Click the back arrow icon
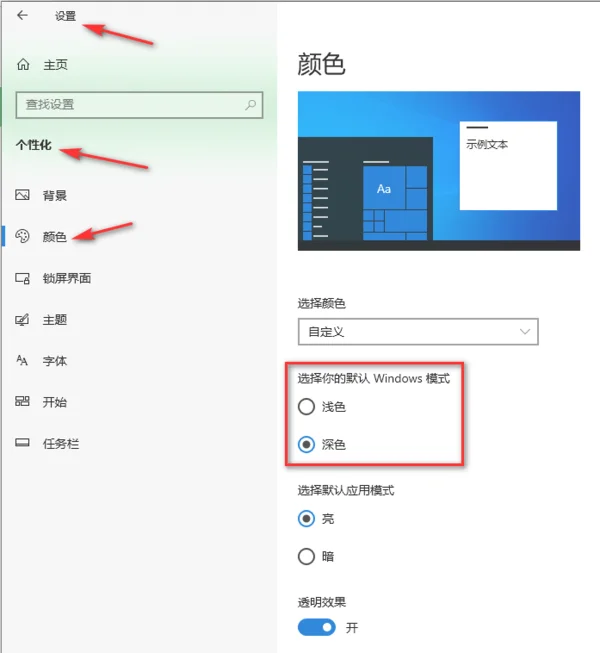Screen dimensions: 600x653 (22, 15)
